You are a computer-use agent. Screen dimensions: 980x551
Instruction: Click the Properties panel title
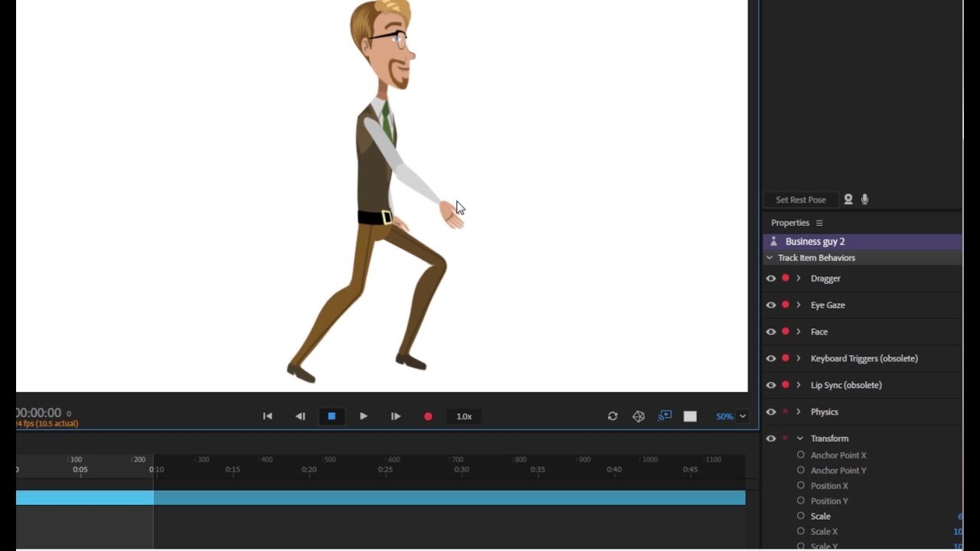click(x=790, y=223)
